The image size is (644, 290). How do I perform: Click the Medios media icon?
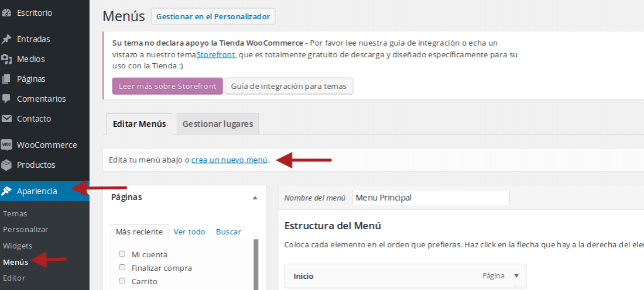[x=6, y=59]
